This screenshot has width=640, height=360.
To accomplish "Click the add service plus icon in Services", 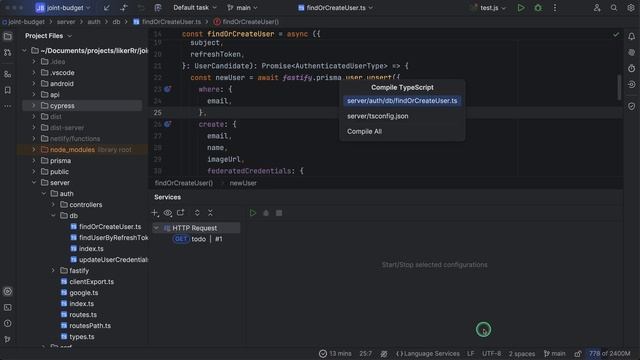I will pyautogui.click(x=155, y=213).
